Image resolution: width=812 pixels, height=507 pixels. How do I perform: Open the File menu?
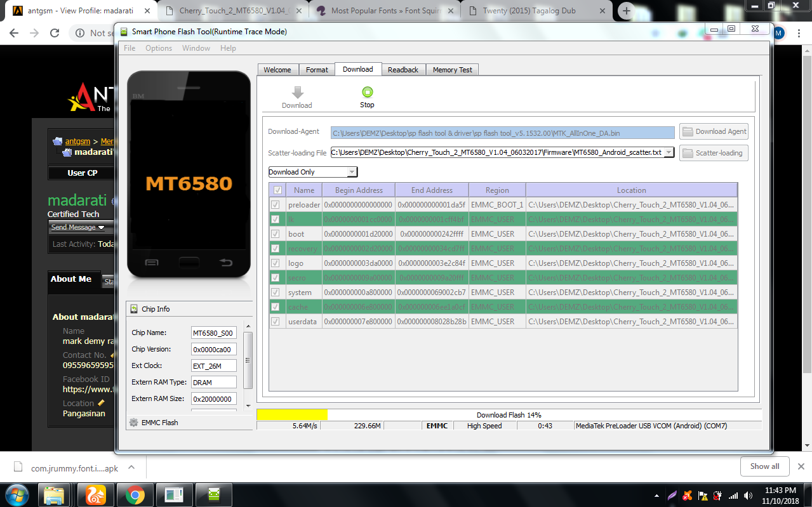[130, 48]
